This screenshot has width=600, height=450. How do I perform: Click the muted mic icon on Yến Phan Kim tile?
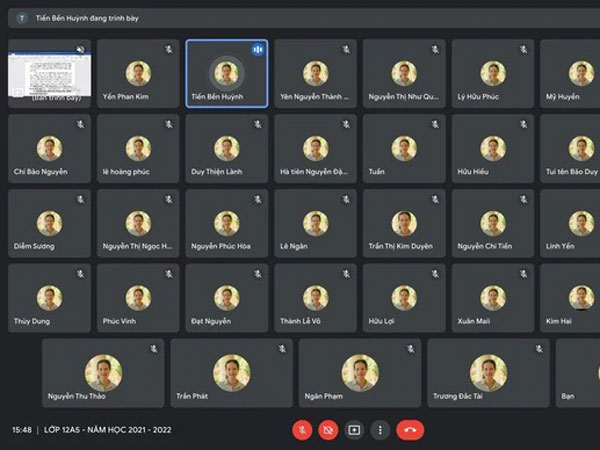pos(169,49)
